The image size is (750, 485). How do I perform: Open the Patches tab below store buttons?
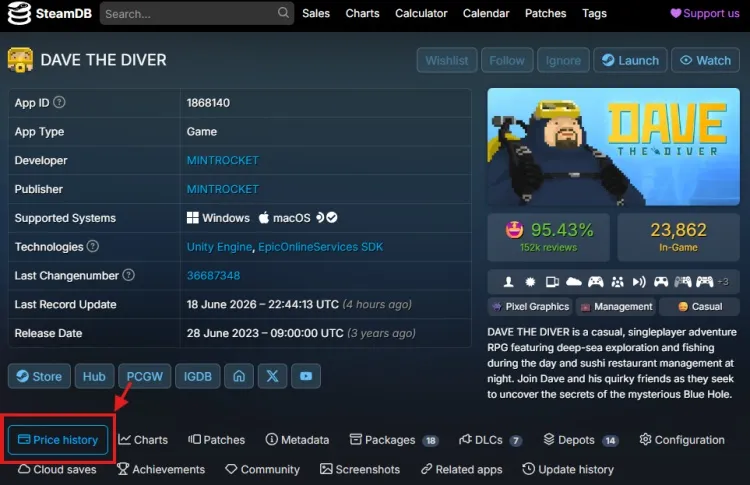(x=217, y=440)
